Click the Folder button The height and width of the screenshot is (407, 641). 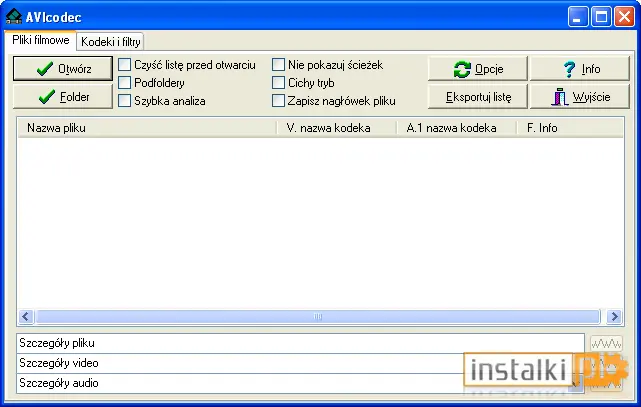pyautogui.click(x=63, y=97)
